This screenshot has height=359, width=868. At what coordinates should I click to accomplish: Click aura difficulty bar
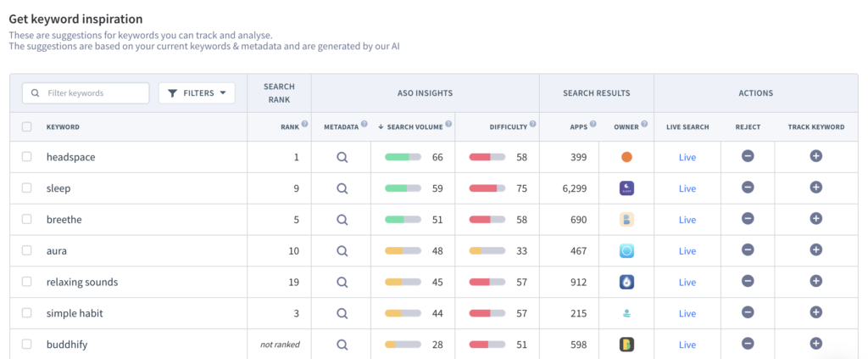(487, 251)
